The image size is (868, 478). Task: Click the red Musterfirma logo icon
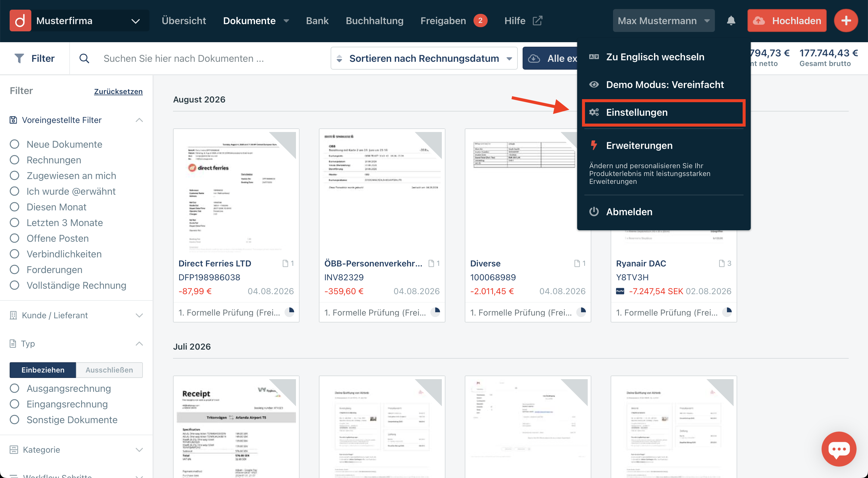(x=20, y=20)
